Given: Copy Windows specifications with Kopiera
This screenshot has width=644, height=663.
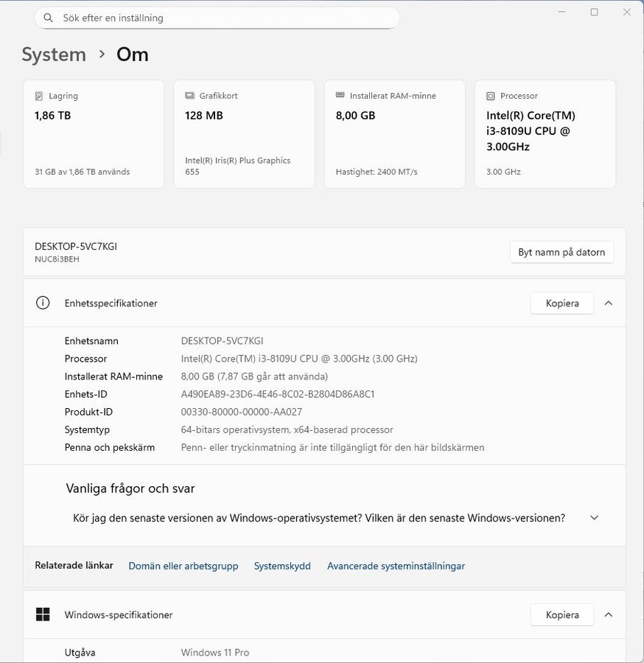Looking at the screenshot, I should (x=561, y=614).
